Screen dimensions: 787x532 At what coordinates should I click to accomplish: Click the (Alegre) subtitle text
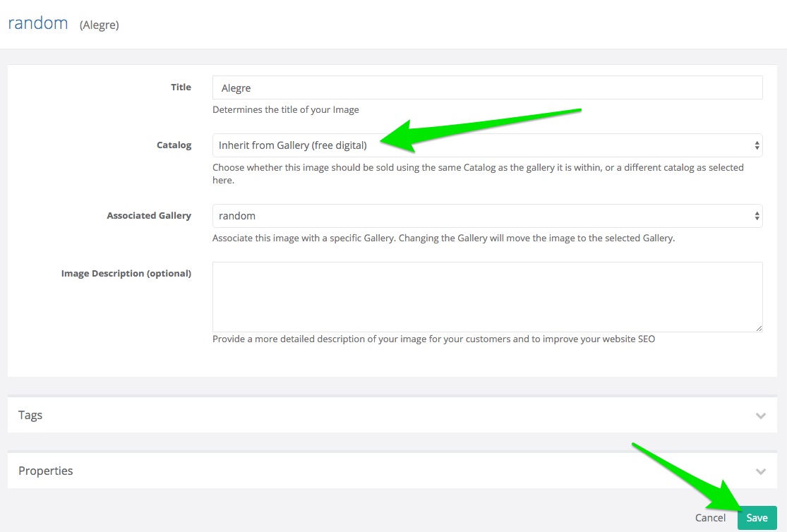[100, 25]
